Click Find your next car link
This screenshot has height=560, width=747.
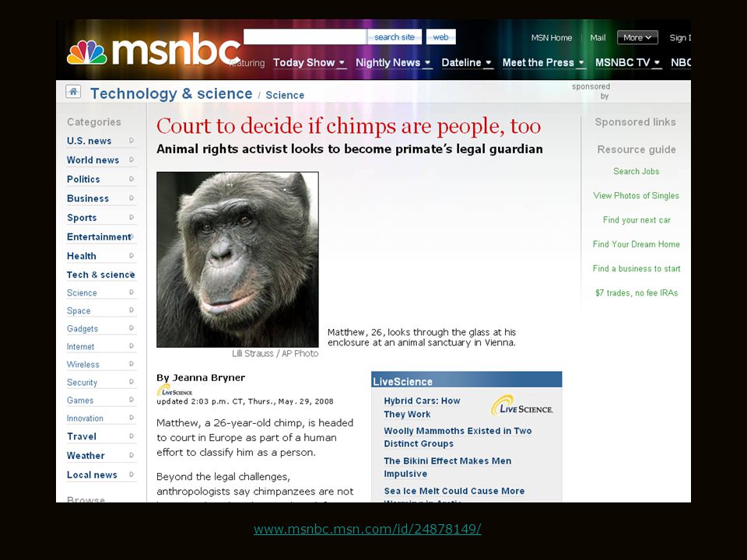coord(637,220)
